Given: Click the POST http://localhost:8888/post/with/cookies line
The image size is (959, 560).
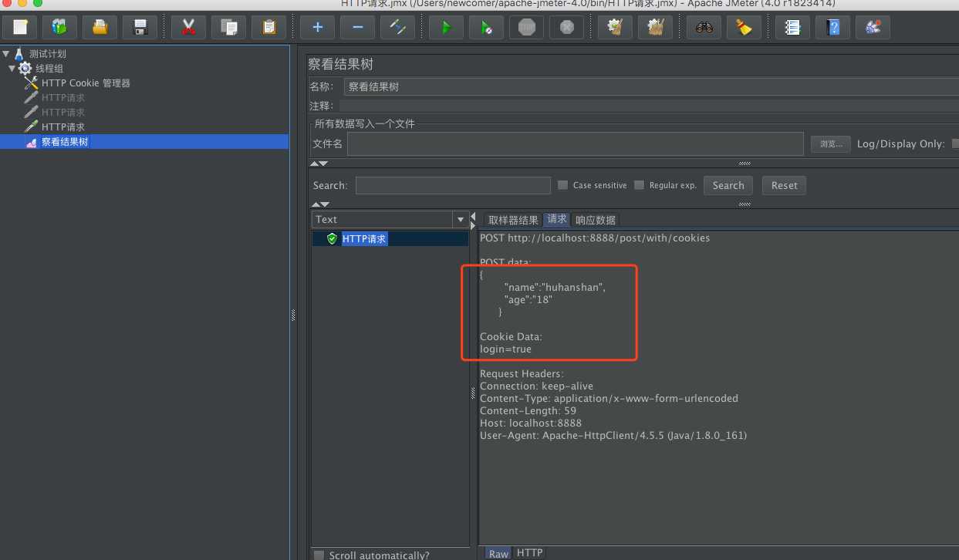Looking at the screenshot, I should tap(595, 238).
